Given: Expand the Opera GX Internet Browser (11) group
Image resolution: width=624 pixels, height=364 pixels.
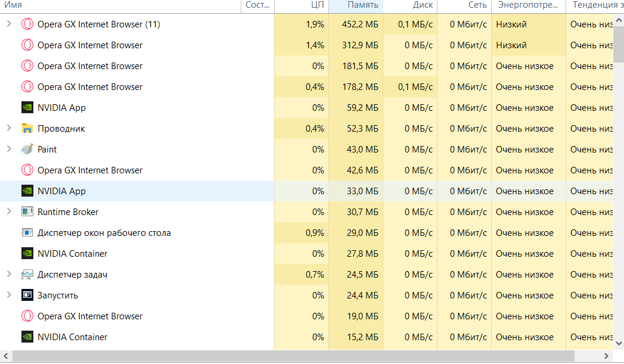Looking at the screenshot, I should click(9, 24).
